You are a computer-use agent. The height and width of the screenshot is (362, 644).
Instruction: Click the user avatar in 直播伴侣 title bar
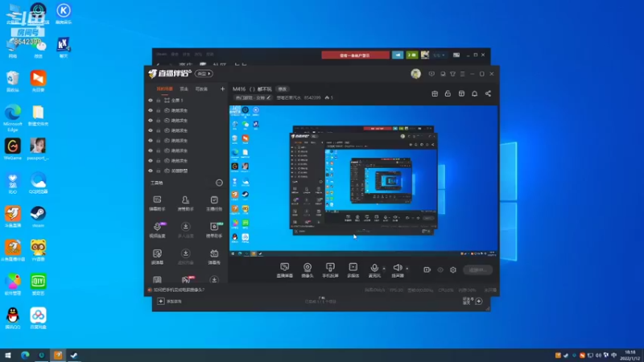[x=415, y=73]
